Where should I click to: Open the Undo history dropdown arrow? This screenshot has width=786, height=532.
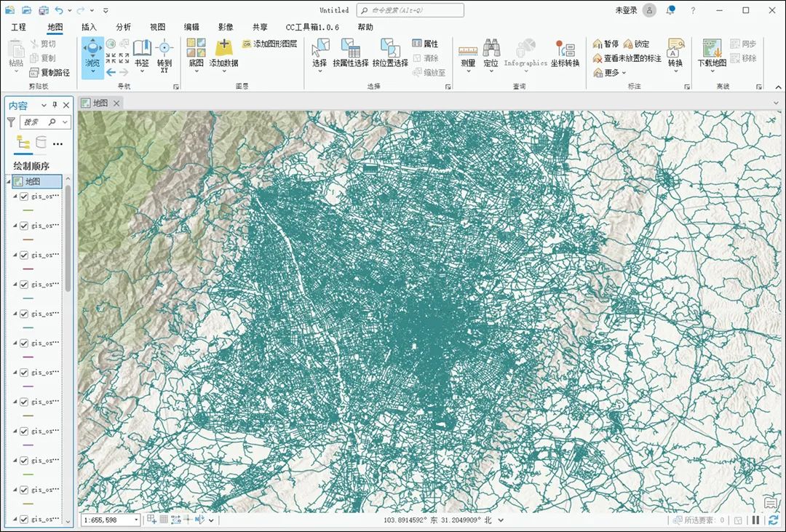(x=69, y=10)
